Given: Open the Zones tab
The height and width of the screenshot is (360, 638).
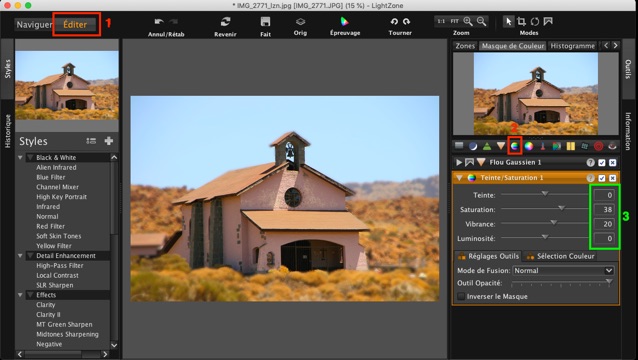Looking at the screenshot, I should (x=465, y=46).
